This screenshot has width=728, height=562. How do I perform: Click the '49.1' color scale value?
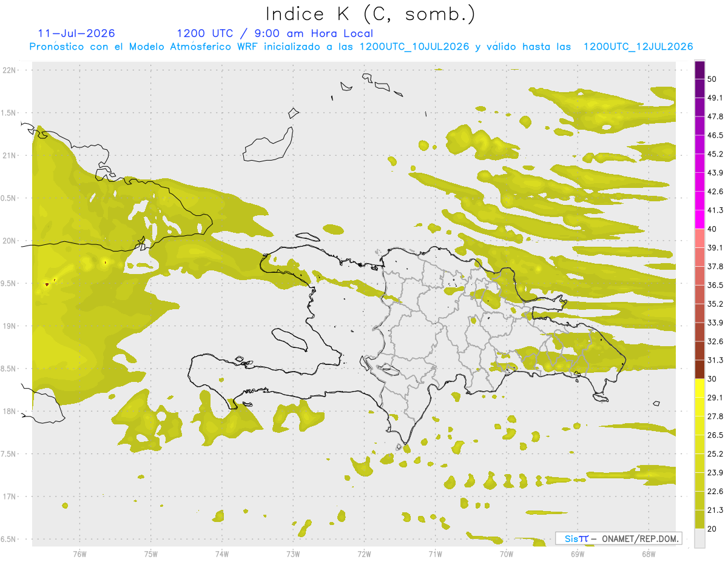[715, 98]
